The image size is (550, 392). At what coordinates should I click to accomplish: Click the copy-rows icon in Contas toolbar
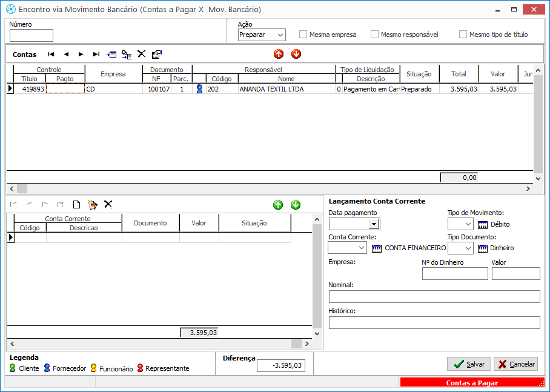(x=127, y=55)
